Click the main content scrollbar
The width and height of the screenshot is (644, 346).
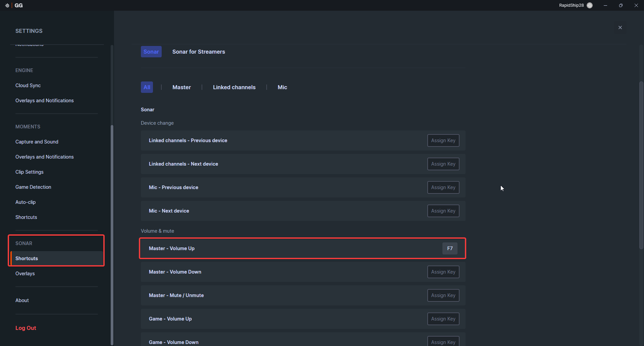coord(641,165)
